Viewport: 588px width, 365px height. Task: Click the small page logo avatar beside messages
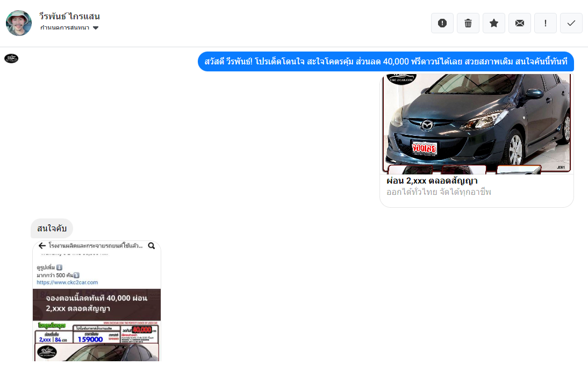[x=11, y=59]
